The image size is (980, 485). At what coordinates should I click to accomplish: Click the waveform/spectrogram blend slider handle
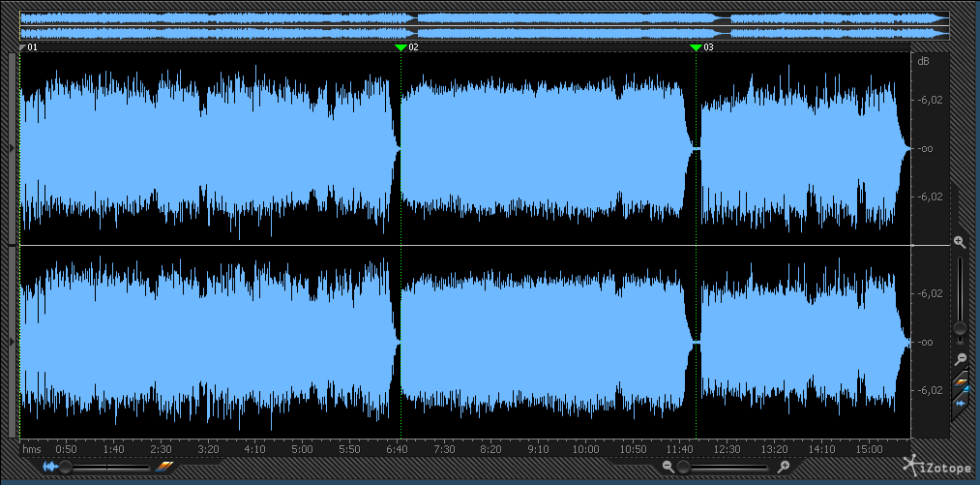click(66, 467)
